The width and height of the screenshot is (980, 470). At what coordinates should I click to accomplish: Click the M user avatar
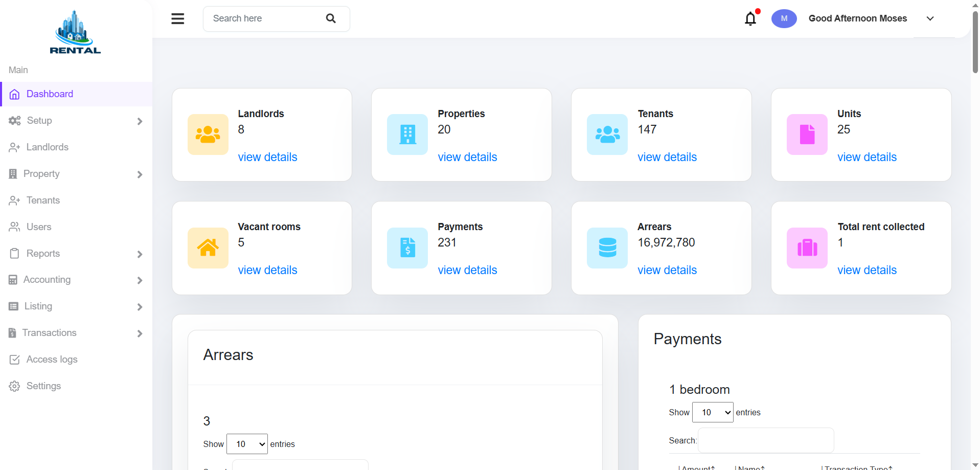pos(784,18)
